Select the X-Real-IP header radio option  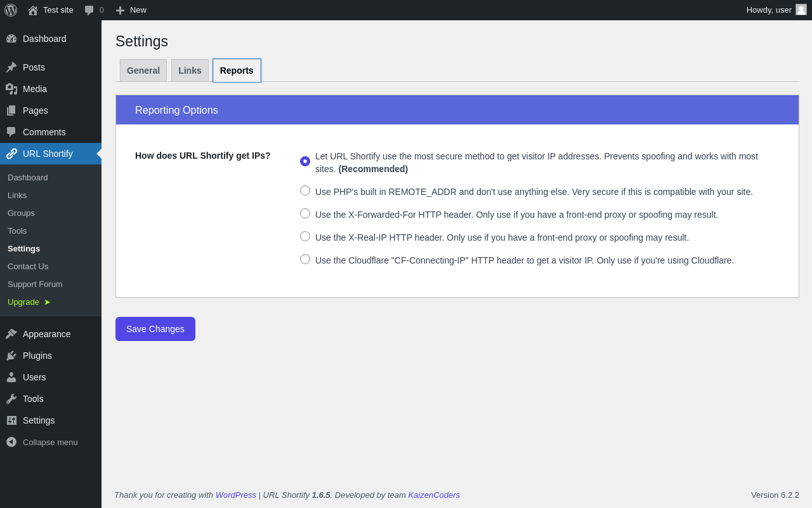point(305,236)
